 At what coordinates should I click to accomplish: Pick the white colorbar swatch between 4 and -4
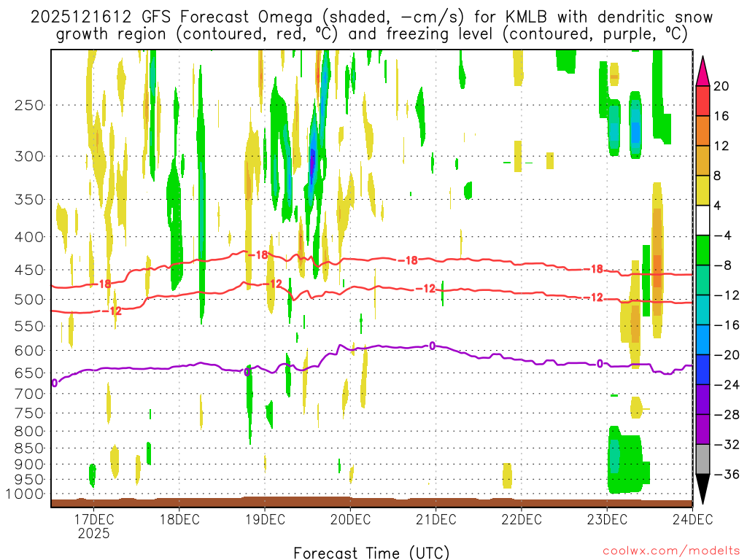(703, 220)
